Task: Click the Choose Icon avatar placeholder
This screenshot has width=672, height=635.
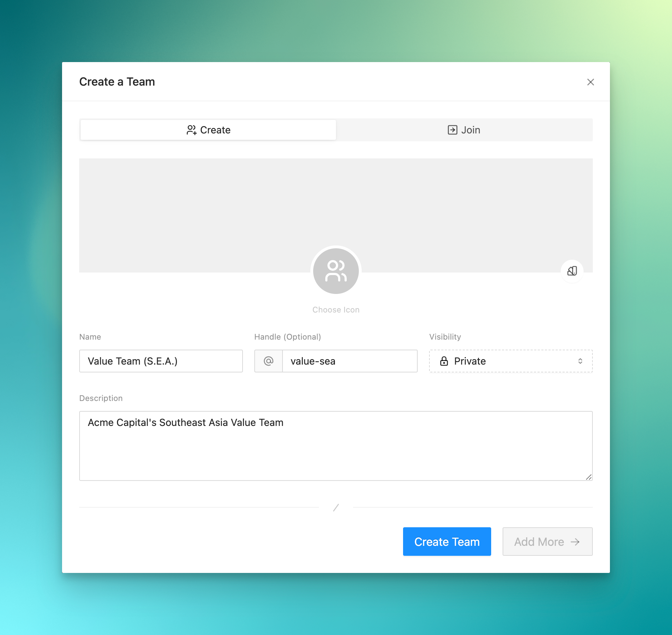Action: 336,271
